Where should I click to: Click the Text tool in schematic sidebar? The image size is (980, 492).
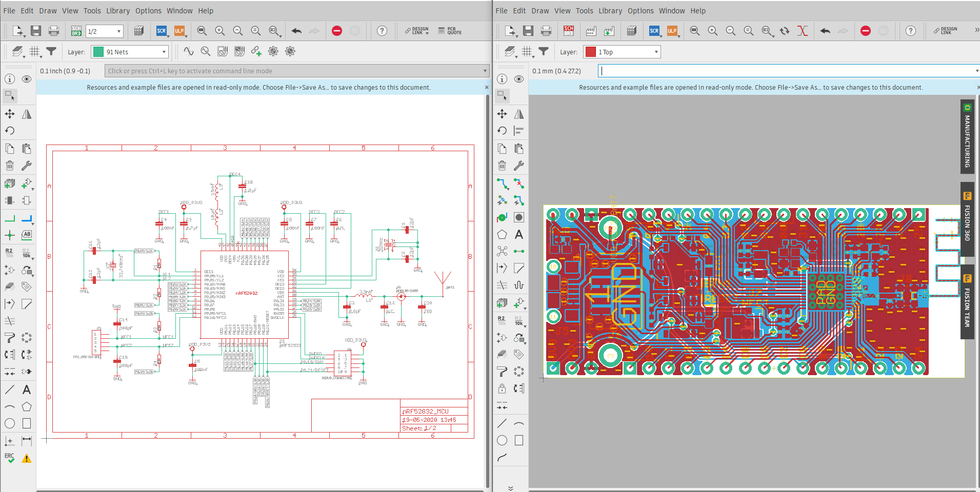[27, 390]
